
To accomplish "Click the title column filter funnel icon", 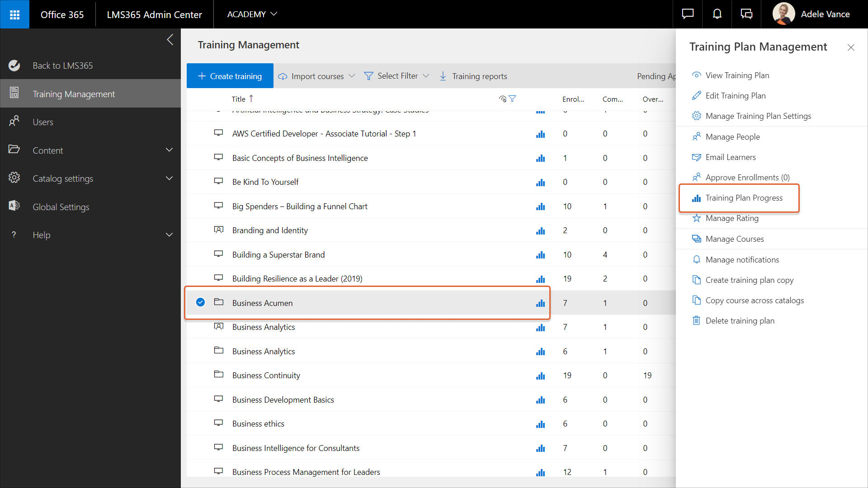I will coord(512,99).
